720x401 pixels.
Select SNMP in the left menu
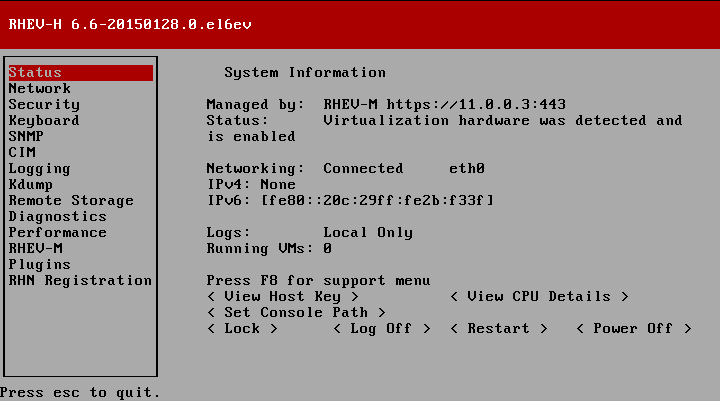click(25, 137)
